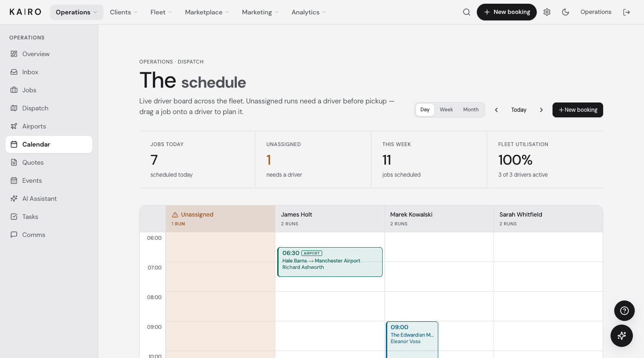Open the 09:00 Eleanor Voss job
This screenshot has height=358, width=644.
pos(412,339)
